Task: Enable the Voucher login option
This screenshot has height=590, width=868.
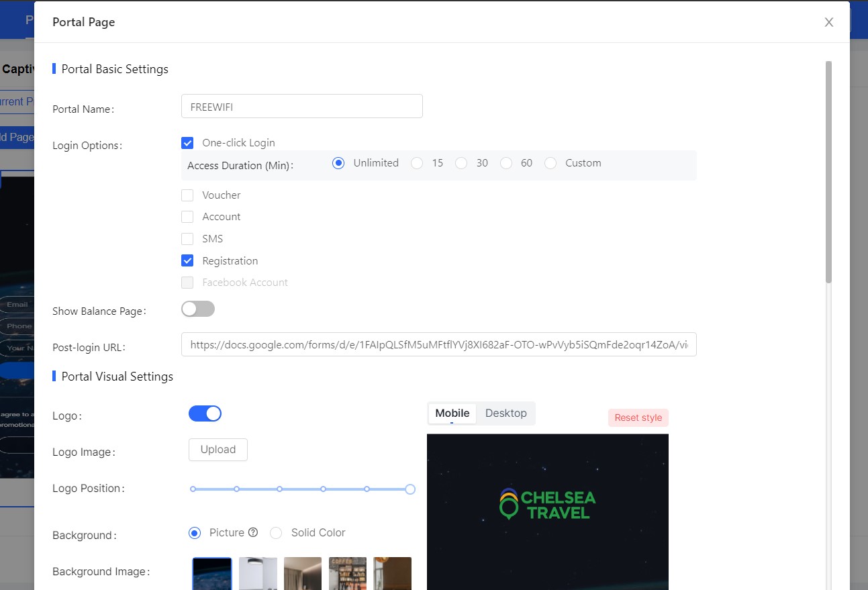Action: (x=187, y=195)
